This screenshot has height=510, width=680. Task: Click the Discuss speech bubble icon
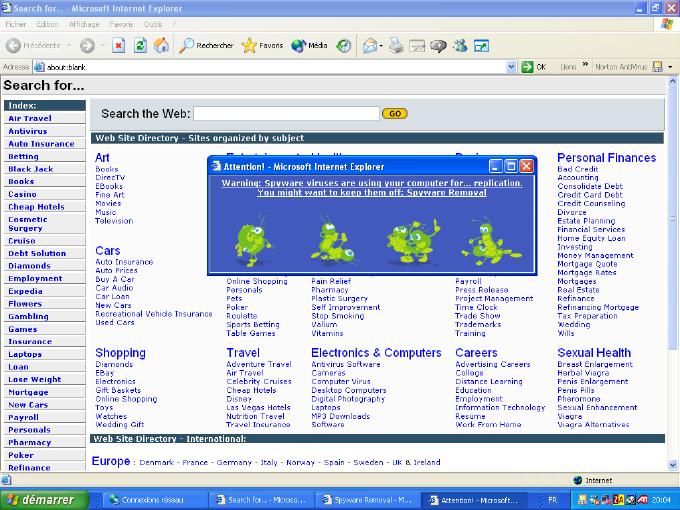pos(438,45)
